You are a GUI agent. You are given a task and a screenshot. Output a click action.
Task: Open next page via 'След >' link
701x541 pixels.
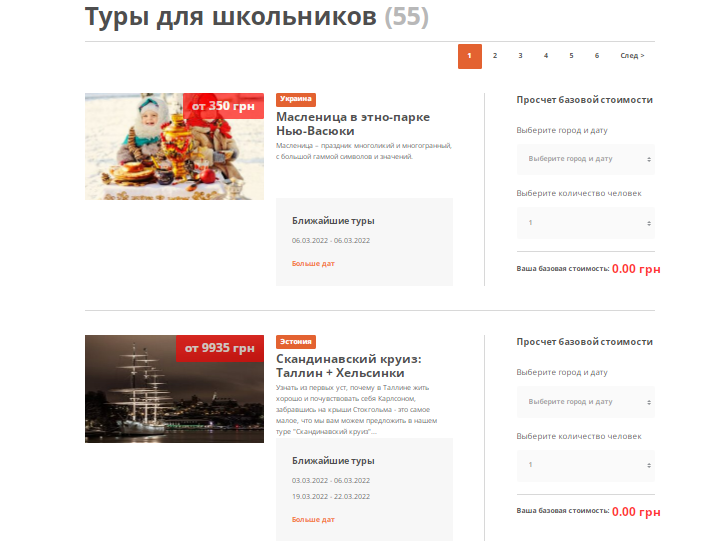(632, 56)
